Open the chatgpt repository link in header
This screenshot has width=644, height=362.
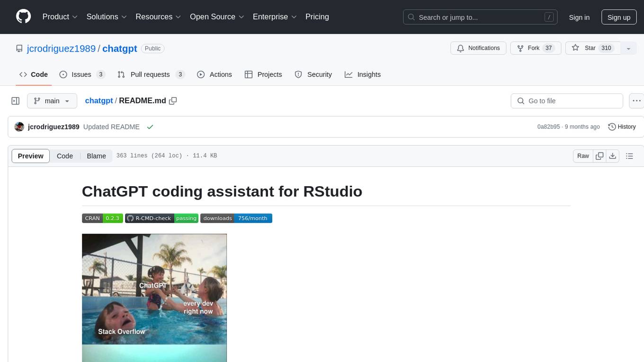pos(120,48)
